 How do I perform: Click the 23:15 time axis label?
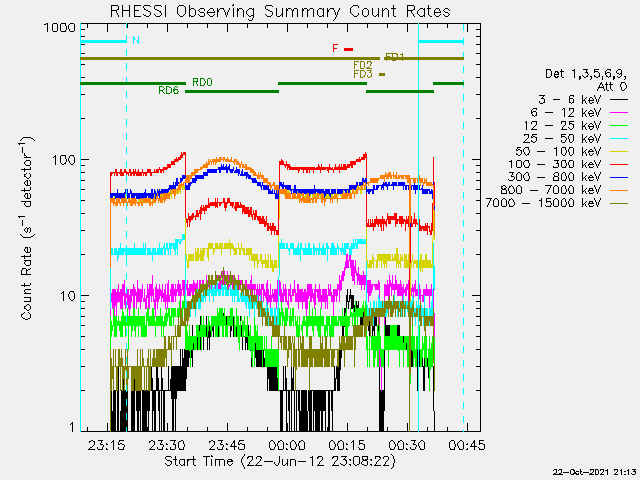(x=107, y=445)
